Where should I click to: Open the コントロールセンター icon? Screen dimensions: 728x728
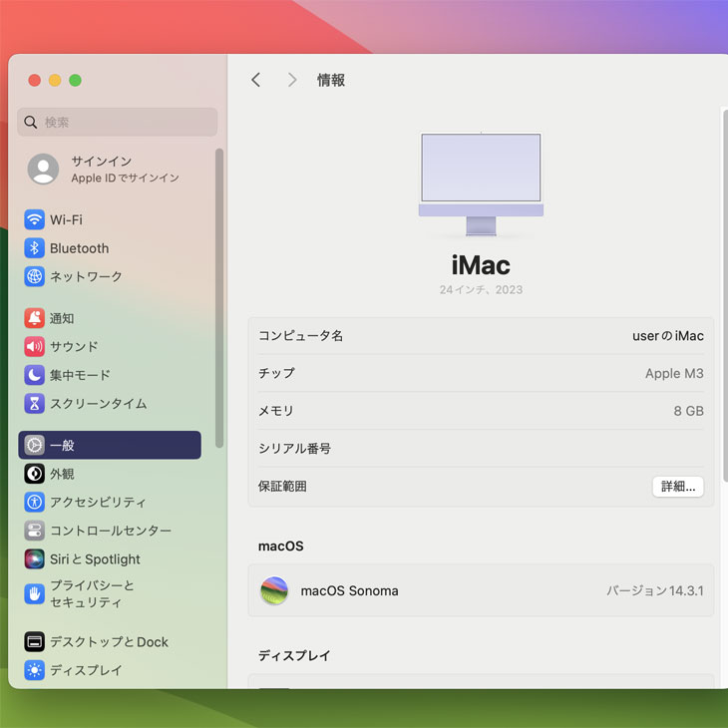coord(34,531)
